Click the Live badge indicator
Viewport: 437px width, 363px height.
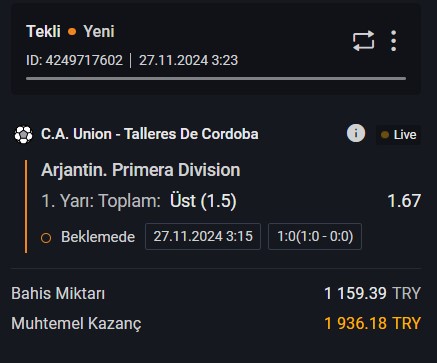coord(398,135)
